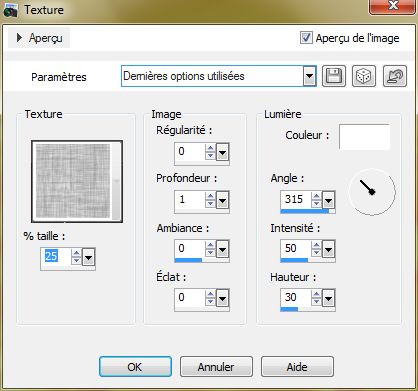The height and width of the screenshot is (391, 418).
Task: Click the Hauteur value field showing 30
Action: click(x=296, y=298)
